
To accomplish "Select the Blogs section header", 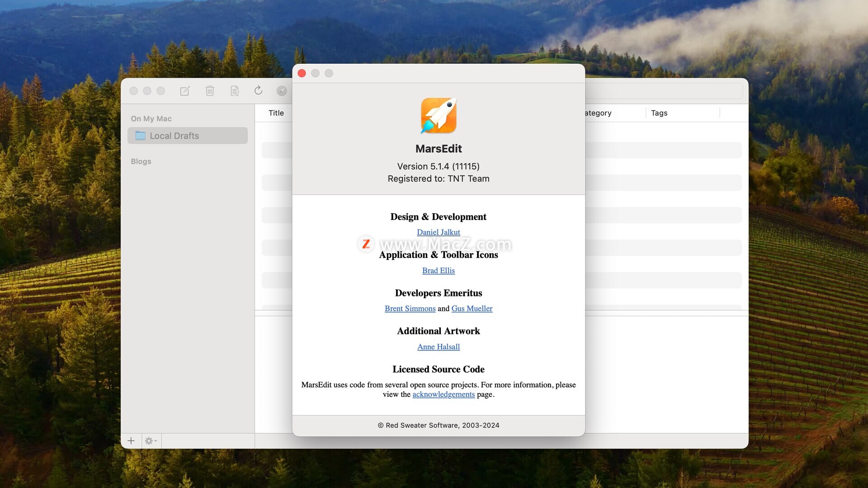I will pyautogui.click(x=141, y=161).
